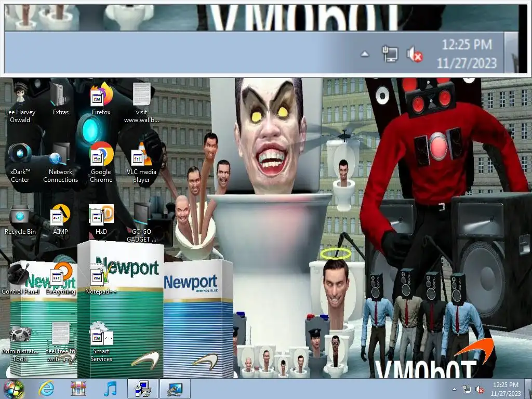Open the taskbar clock showing 12:25 PM
The width and height of the screenshot is (532, 399).
point(506,389)
